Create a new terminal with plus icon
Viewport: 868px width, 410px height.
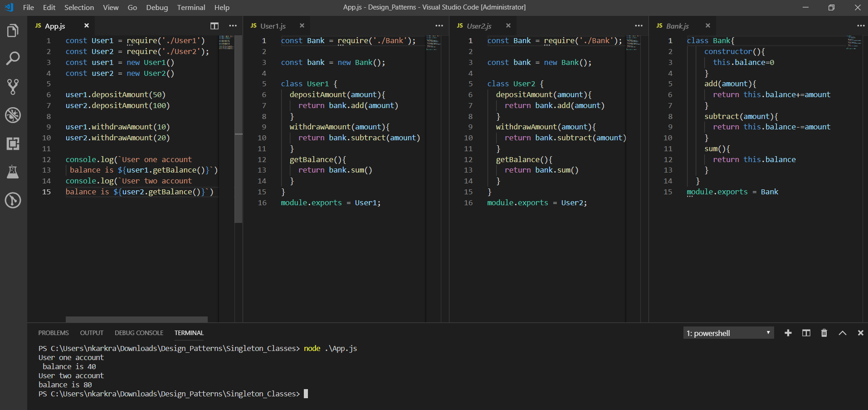[788, 333]
